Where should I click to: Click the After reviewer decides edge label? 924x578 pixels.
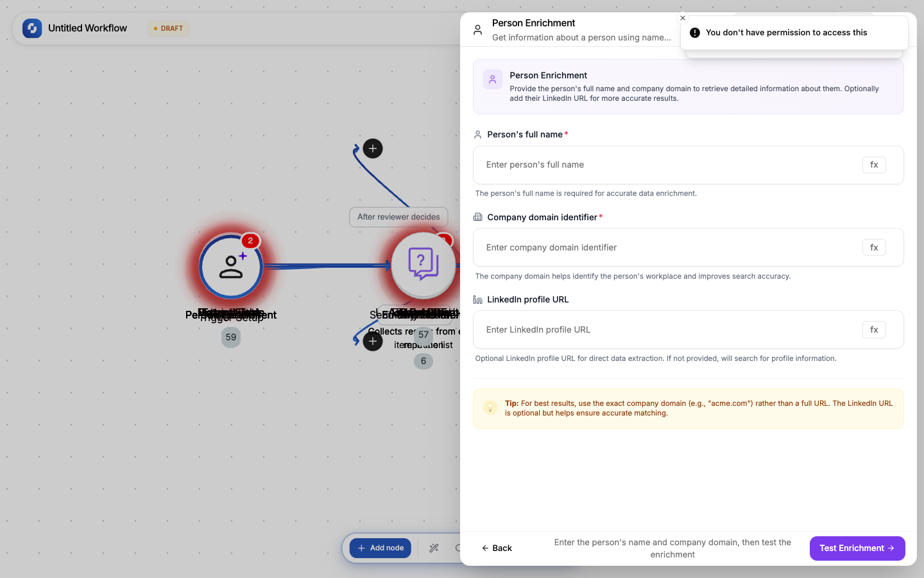point(398,217)
